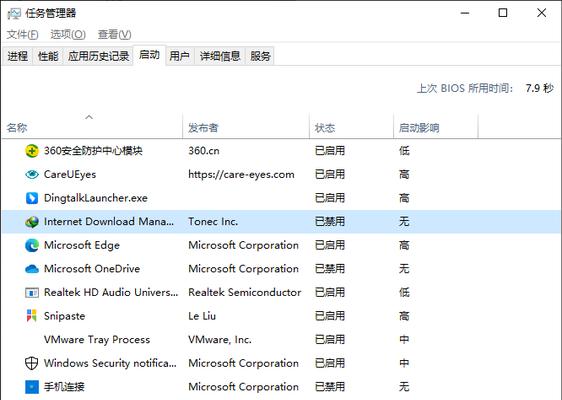Select the Microsoft OneDrive entry name
The width and height of the screenshot is (562, 400).
[92, 269]
